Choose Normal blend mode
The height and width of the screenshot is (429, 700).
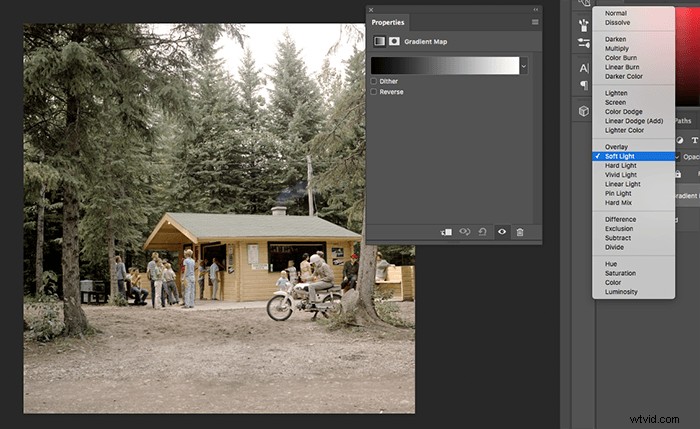[x=633, y=13]
